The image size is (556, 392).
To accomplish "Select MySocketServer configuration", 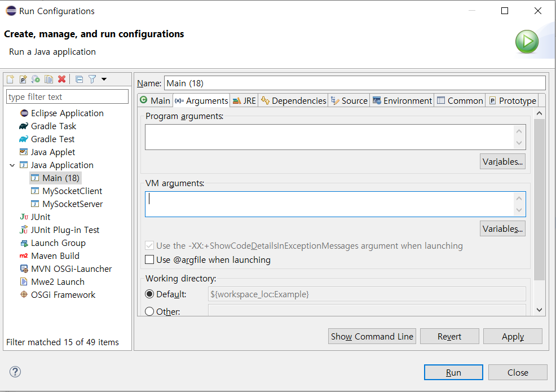I will [x=67, y=204].
